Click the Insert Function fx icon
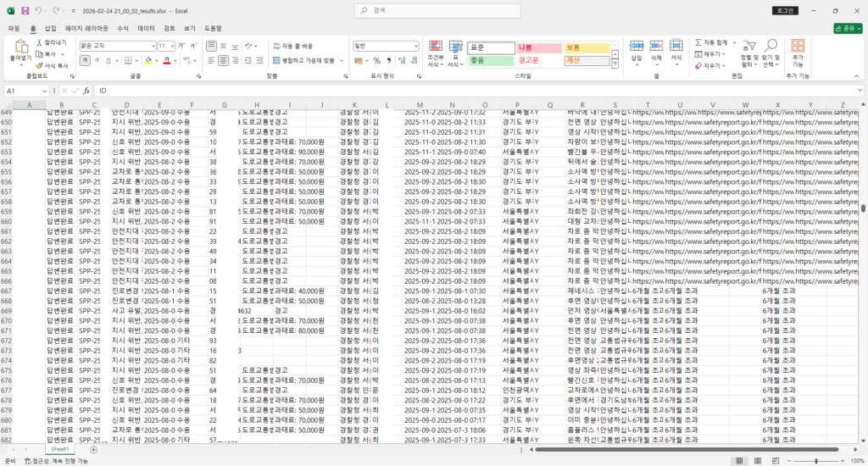The width and height of the screenshot is (868, 466). pyautogui.click(x=86, y=90)
